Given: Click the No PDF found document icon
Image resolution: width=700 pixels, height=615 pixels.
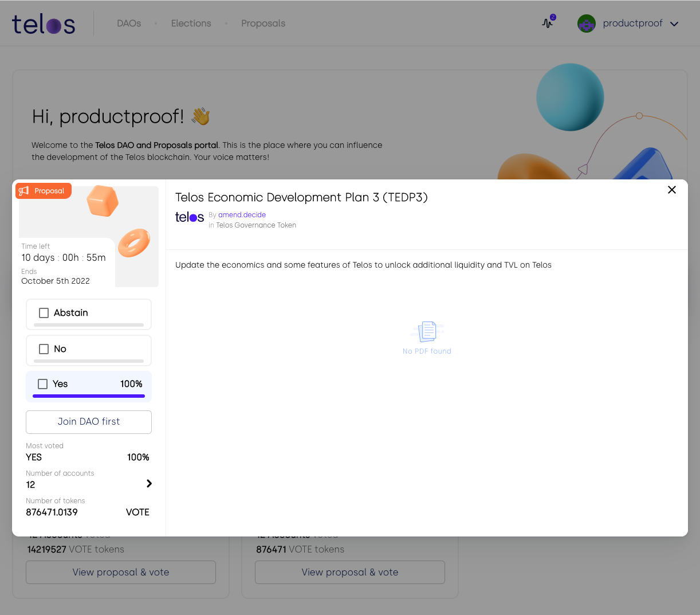Looking at the screenshot, I should pyautogui.click(x=427, y=332).
